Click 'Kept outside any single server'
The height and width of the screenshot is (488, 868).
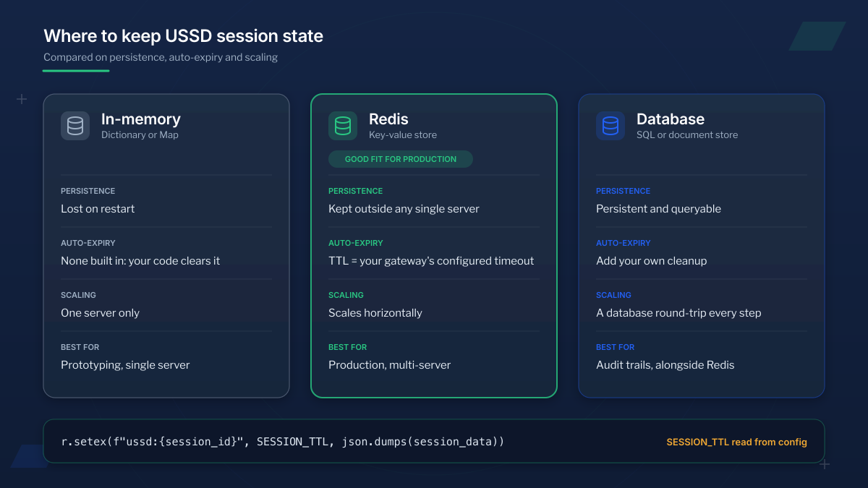[x=404, y=209]
